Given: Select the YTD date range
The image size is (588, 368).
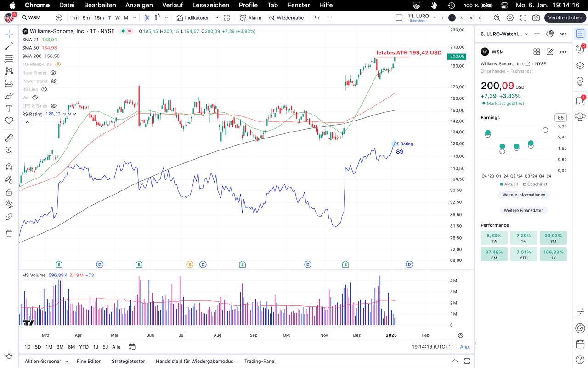Looking at the screenshot, I should click(84, 347).
